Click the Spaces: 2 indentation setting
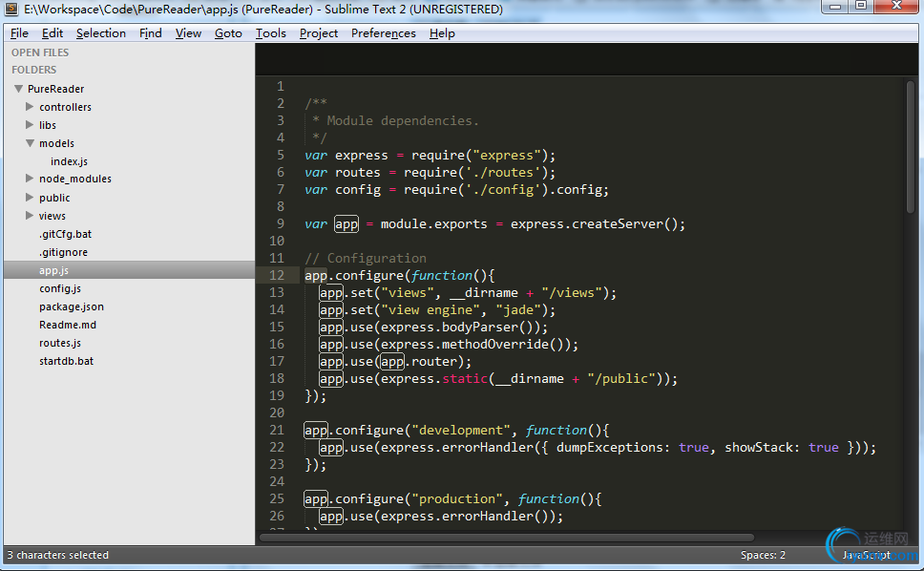 [763, 555]
